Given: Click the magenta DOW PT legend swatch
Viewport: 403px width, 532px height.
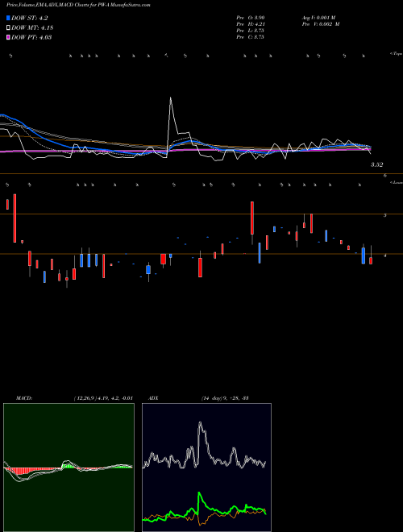Looking at the screenshot, I should 8,37.
